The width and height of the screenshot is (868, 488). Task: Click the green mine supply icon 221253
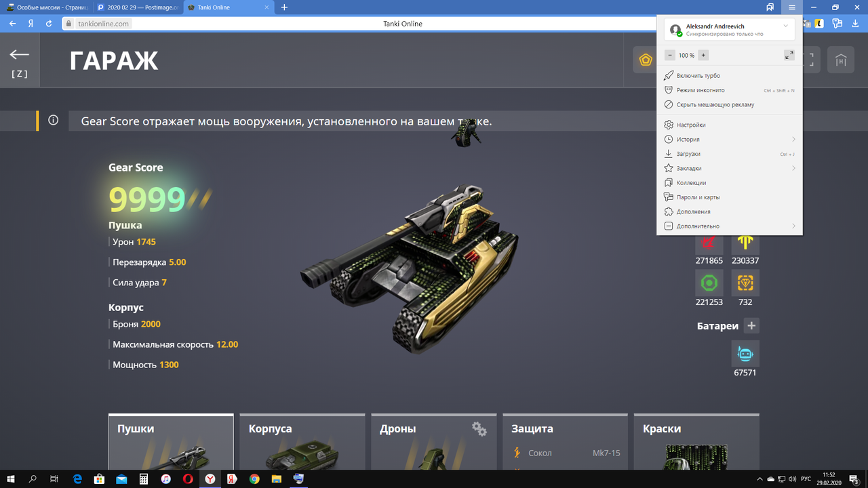(709, 283)
